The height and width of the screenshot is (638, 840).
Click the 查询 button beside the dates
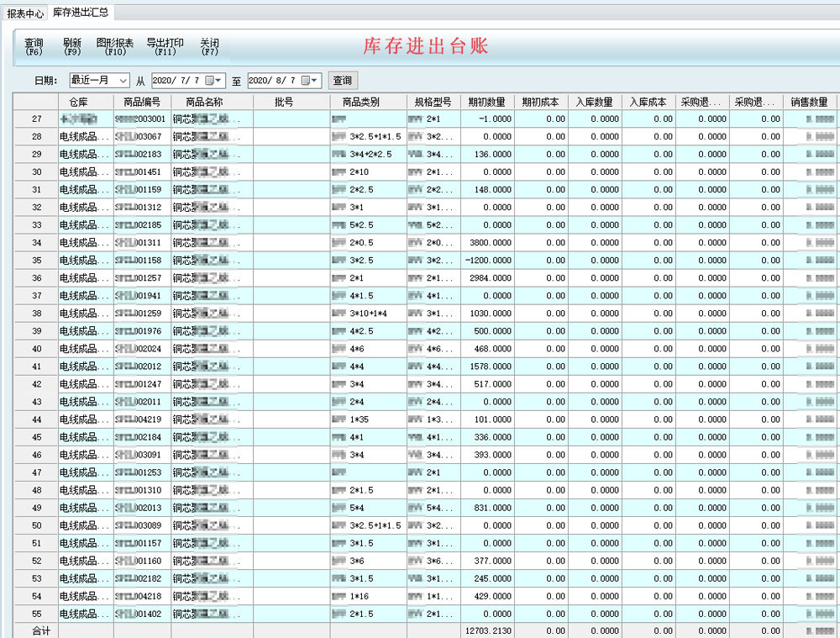coord(343,81)
